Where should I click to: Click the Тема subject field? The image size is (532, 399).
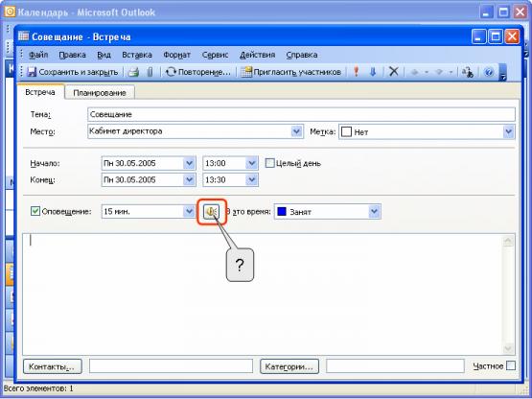(301, 114)
